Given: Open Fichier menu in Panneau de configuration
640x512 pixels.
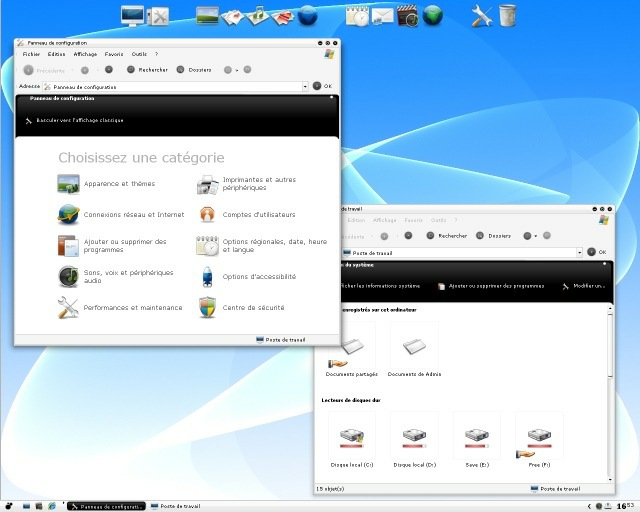Looking at the screenshot, I should 31,54.
